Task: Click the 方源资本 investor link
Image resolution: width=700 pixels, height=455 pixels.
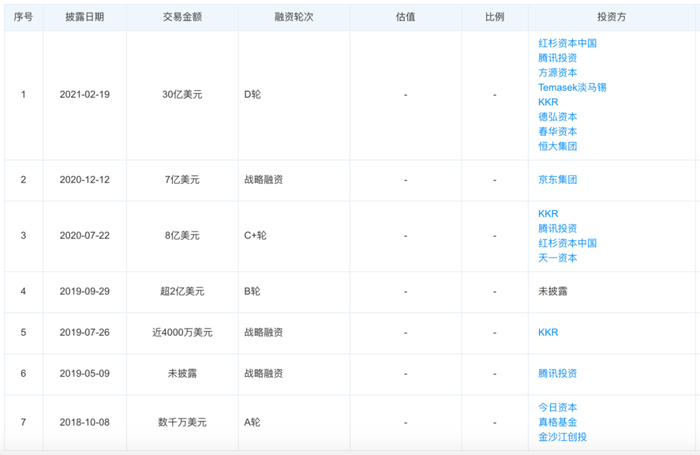Action: tap(557, 73)
